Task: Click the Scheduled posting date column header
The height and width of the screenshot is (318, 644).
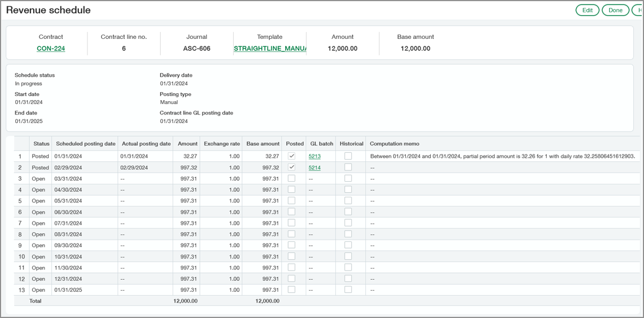Action: pyautogui.click(x=86, y=144)
